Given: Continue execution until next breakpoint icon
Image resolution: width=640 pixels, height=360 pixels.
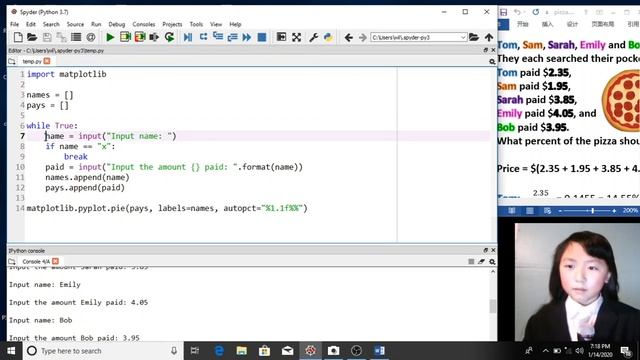Looking at the screenshot, I should (247, 38).
